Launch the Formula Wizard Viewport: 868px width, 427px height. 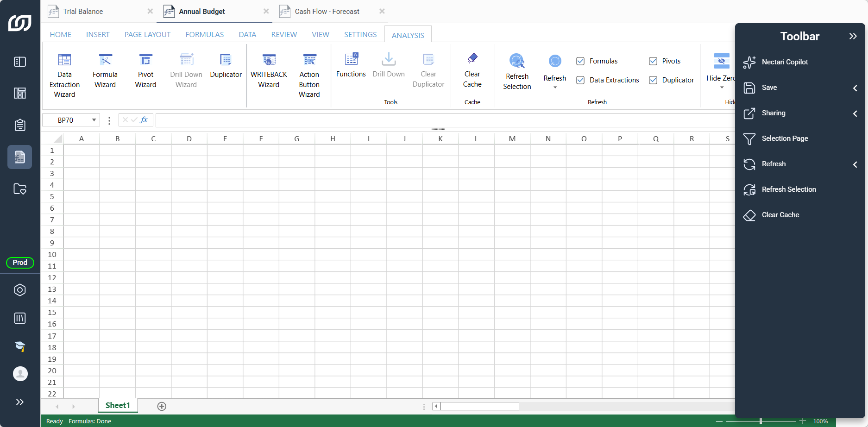105,71
